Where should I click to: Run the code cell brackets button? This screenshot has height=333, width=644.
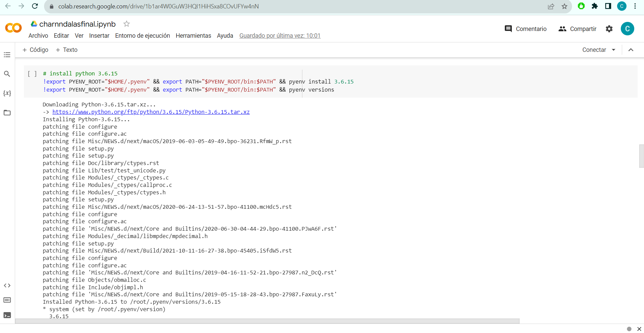[x=32, y=74]
